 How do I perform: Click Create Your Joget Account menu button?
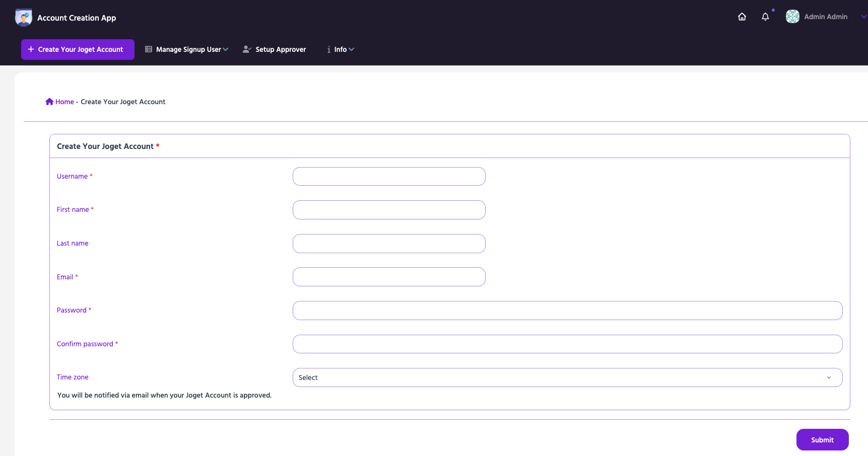point(78,49)
